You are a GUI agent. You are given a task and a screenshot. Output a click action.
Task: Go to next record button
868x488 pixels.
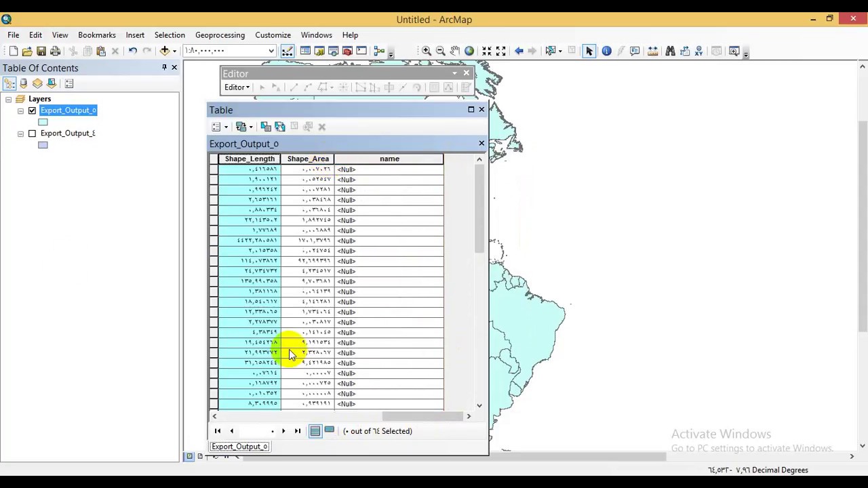pyautogui.click(x=283, y=431)
